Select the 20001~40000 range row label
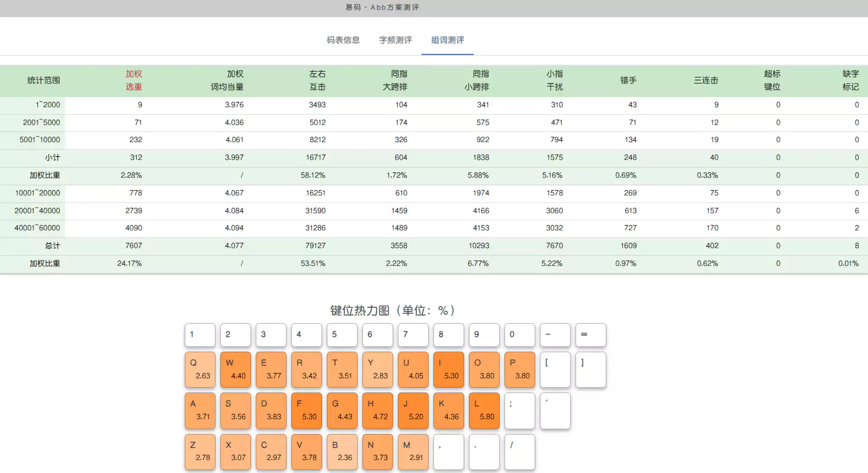The height and width of the screenshot is (473, 868). tap(37, 211)
